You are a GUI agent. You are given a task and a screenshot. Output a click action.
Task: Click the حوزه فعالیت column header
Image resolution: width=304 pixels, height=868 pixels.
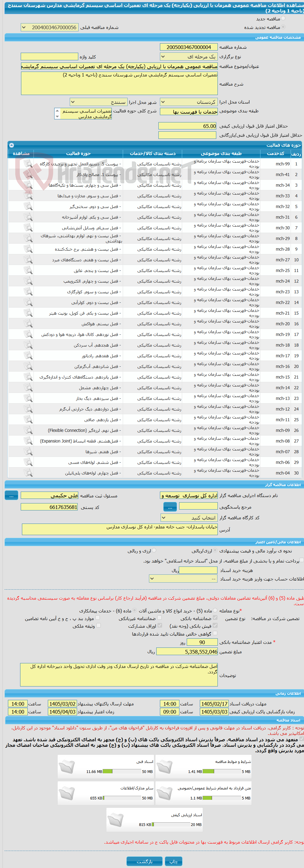pos(79,154)
